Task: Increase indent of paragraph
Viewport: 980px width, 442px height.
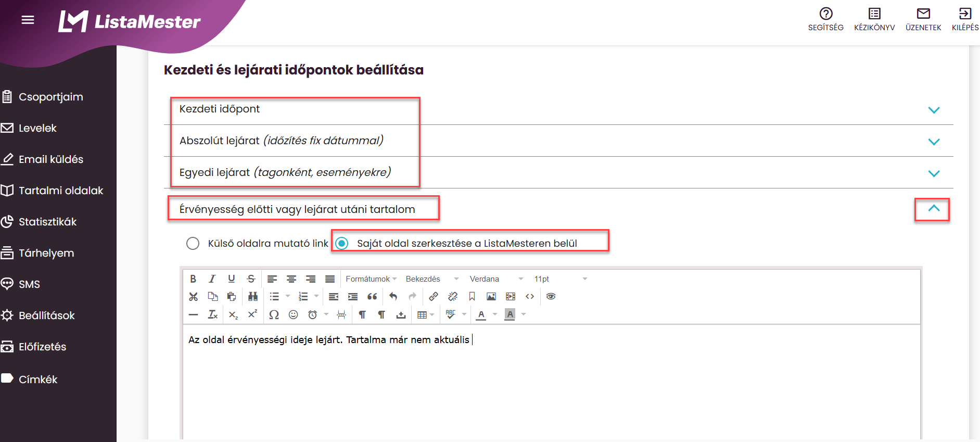Action: click(353, 297)
